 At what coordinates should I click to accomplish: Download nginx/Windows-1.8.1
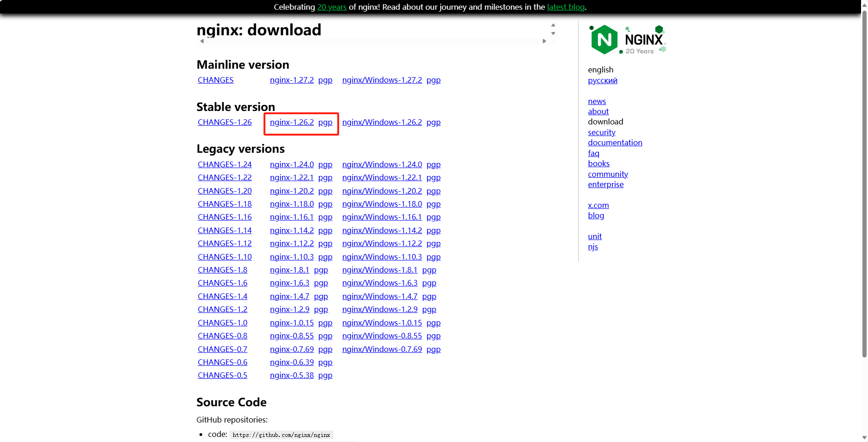pos(380,270)
